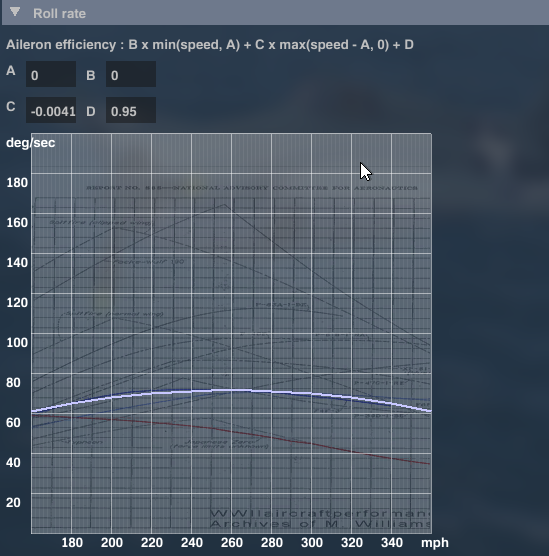Click the 20 value on vertical axis

click(13, 502)
